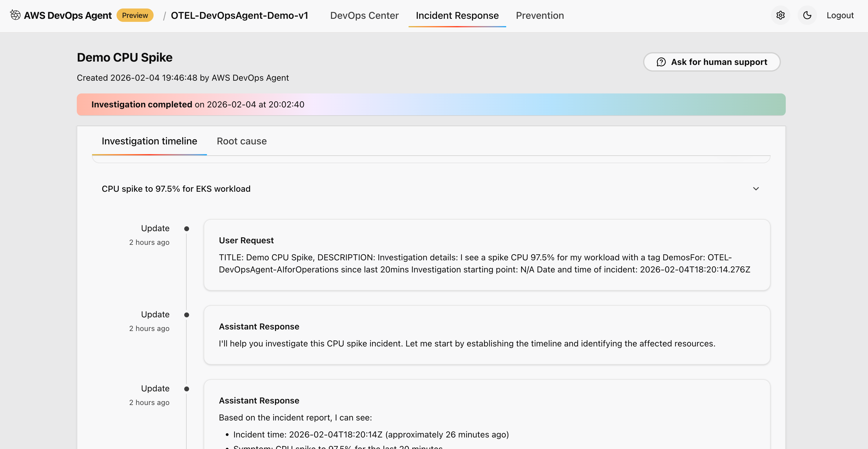Expand the EKS workload chevron

click(756, 189)
